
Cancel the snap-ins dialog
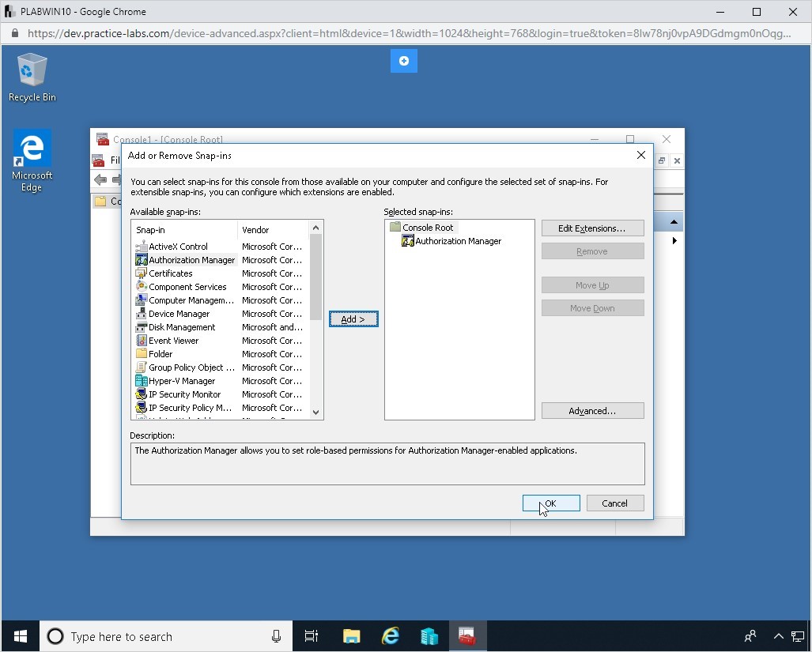[615, 503]
